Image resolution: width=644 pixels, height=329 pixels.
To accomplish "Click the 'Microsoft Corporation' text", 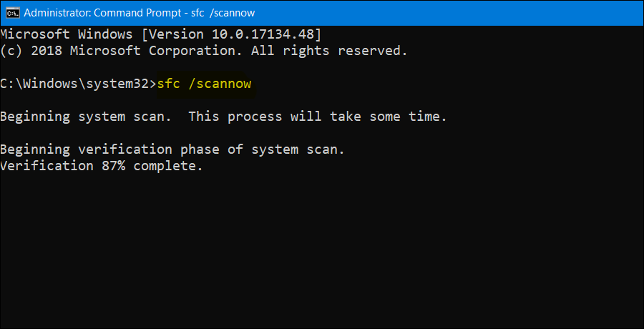I will coord(152,51).
